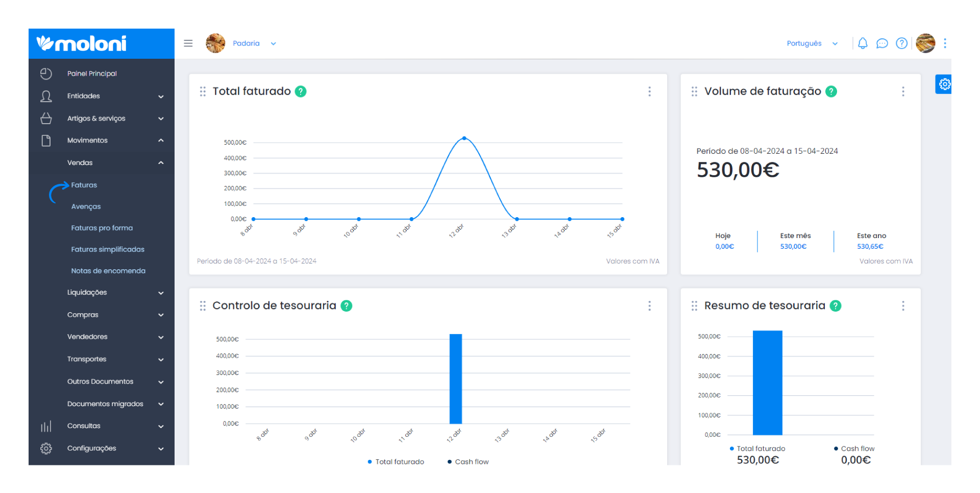Open Total faturado options menu
Image resolution: width=980 pixels, height=493 pixels.
[x=649, y=91]
